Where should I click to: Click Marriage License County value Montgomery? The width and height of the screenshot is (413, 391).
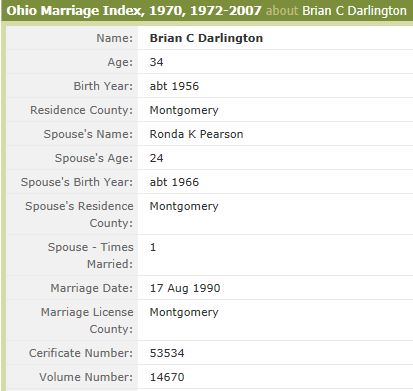(x=184, y=312)
